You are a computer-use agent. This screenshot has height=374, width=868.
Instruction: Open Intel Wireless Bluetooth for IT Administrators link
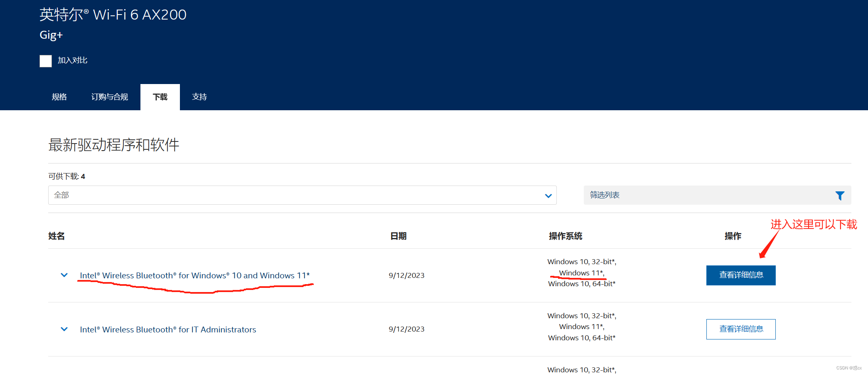point(168,329)
